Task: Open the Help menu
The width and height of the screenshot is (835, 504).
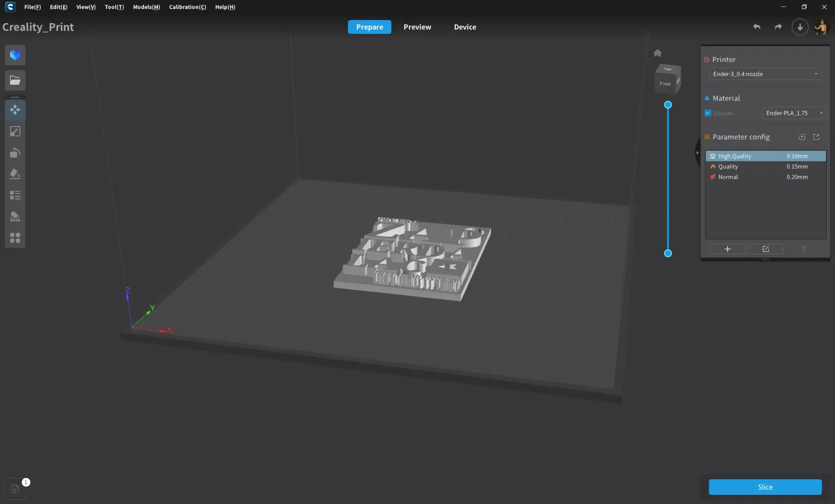Action: click(225, 7)
